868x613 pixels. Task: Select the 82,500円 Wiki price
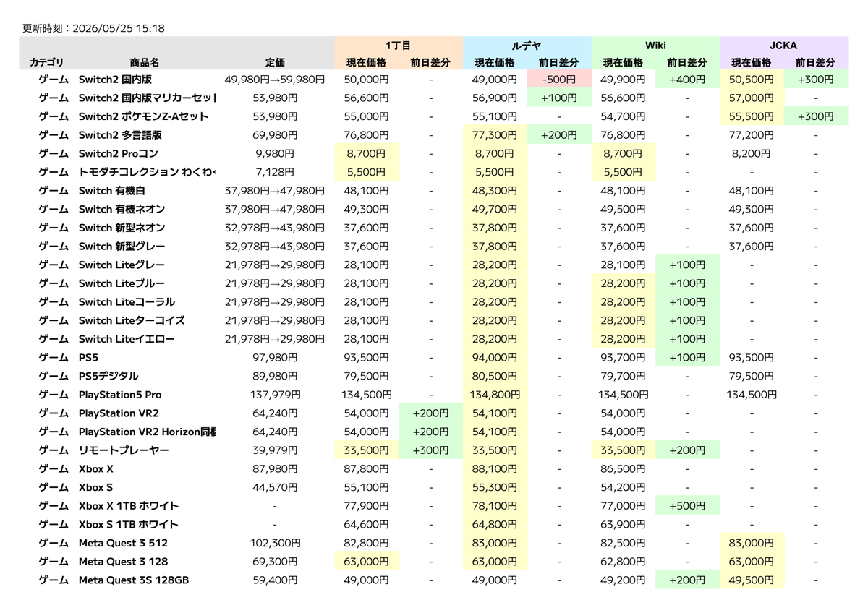624,543
